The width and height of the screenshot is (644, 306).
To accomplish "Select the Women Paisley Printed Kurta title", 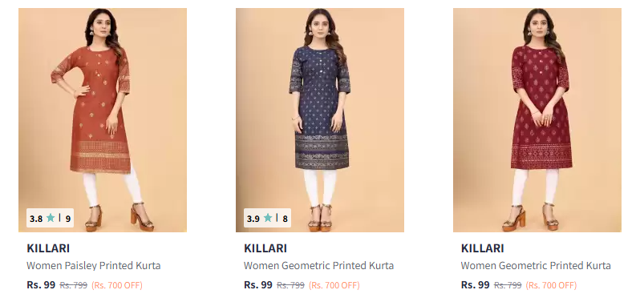I will (94, 266).
